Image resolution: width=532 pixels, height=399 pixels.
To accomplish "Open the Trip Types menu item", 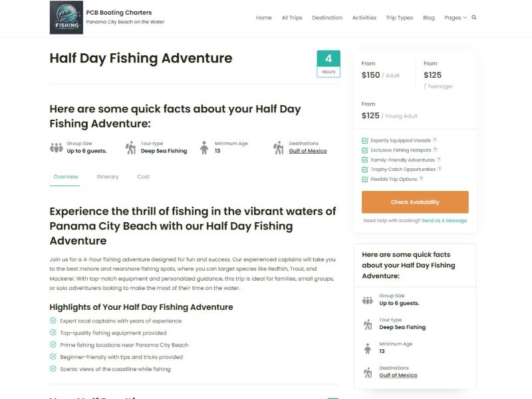I will [x=400, y=18].
